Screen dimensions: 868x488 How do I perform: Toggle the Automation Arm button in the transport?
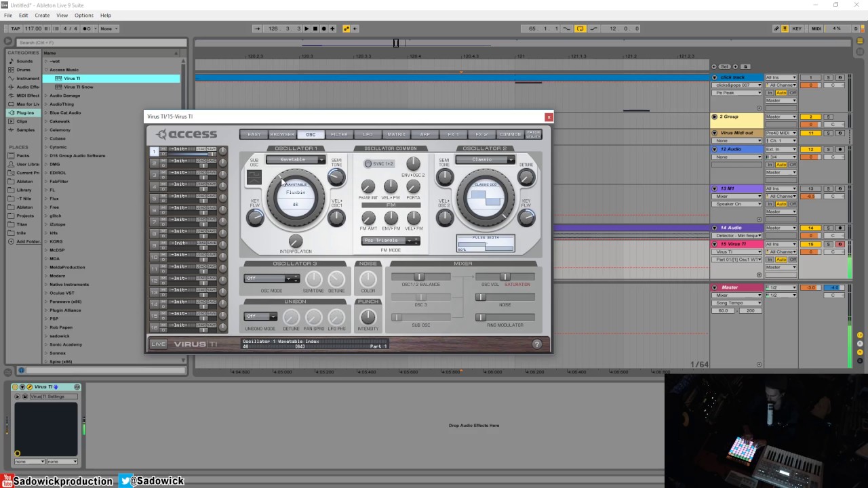point(347,28)
